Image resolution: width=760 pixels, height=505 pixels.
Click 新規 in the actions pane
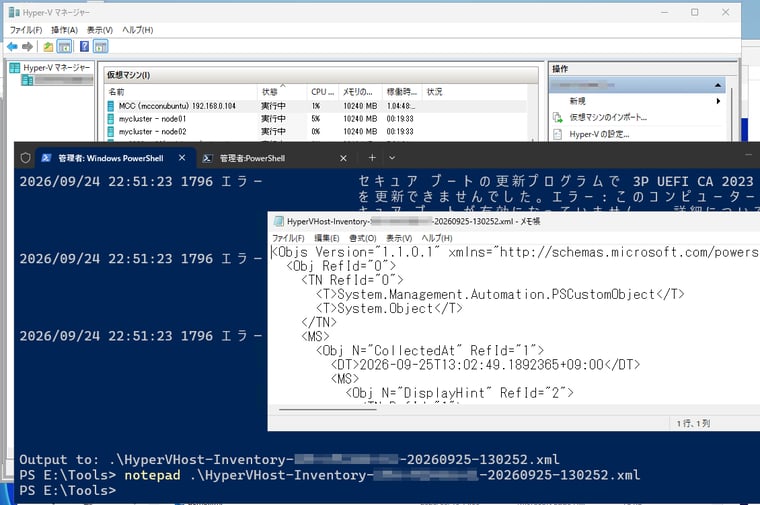tap(577, 101)
